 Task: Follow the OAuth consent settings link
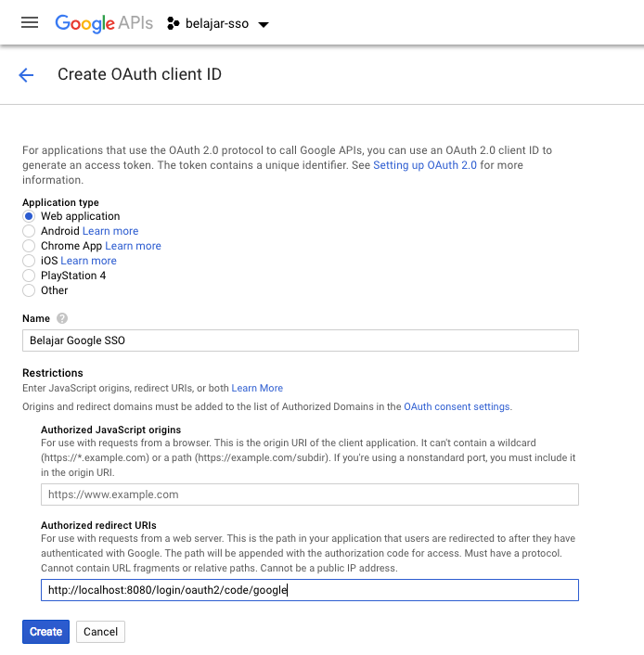(457, 406)
